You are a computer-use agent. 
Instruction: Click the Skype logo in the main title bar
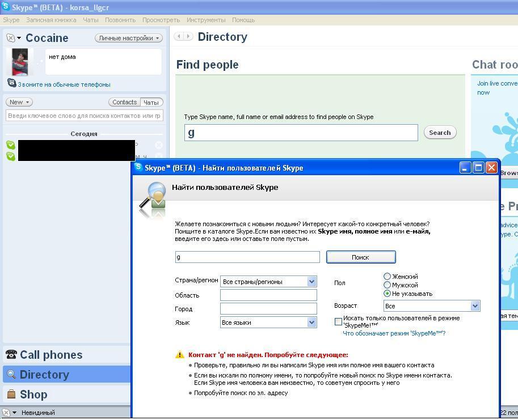[x=5, y=7]
